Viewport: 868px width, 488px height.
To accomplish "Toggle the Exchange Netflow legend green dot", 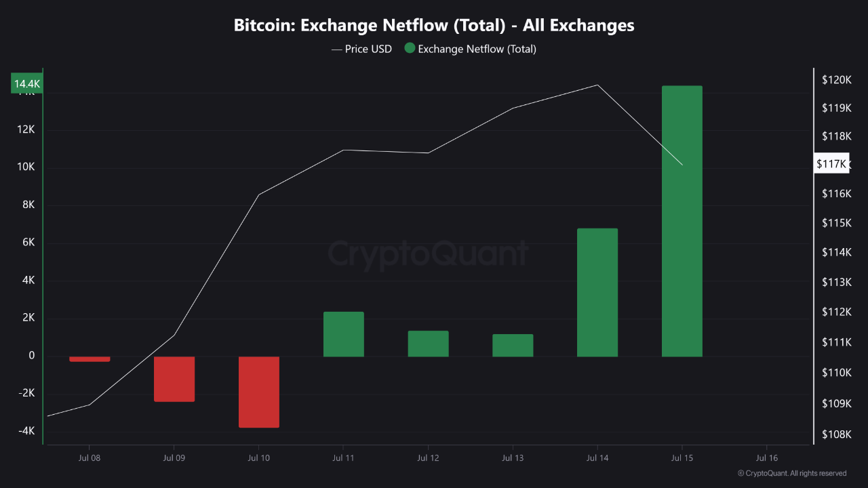I will pyautogui.click(x=410, y=49).
